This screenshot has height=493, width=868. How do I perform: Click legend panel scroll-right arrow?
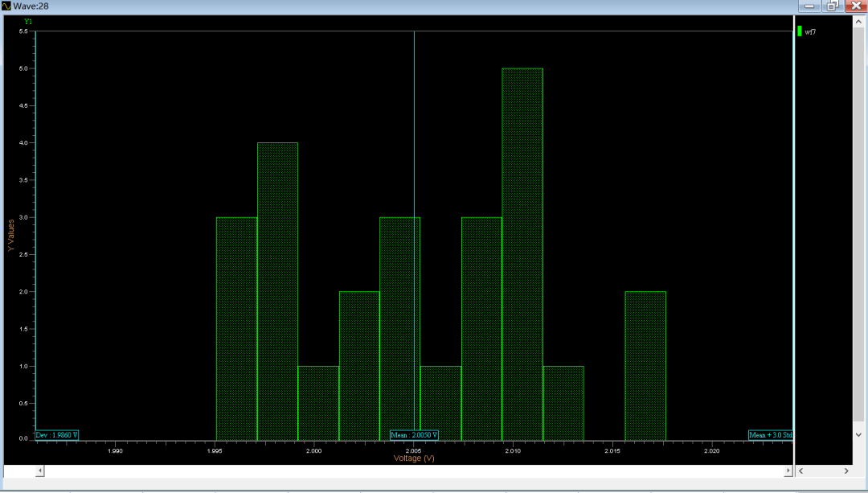point(845,470)
